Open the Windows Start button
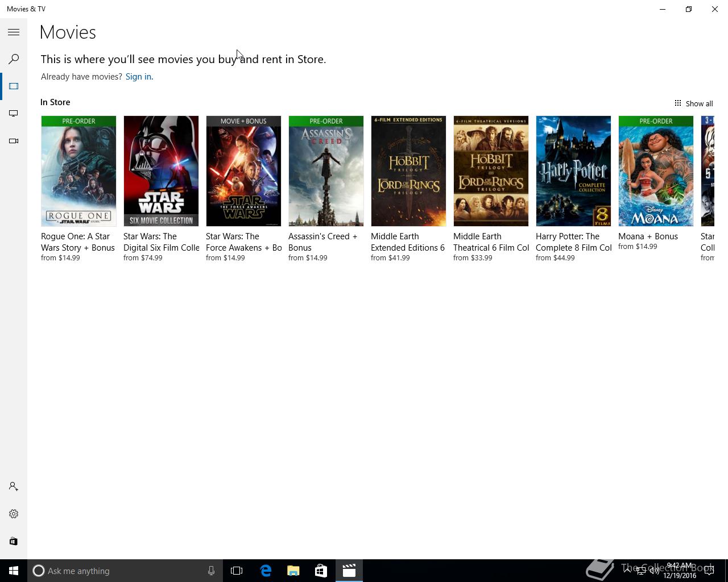728x582 pixels. coord(14,571)
